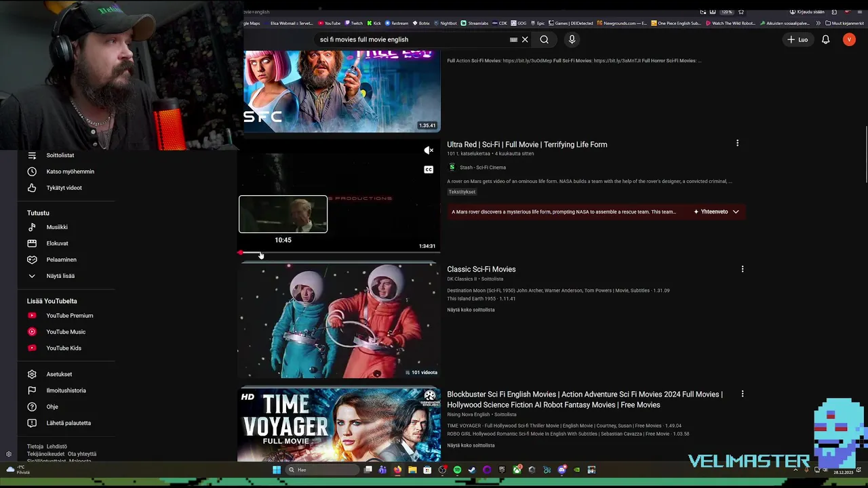The width and height of the screenshot is (868, 488).
Task: Open Soittolistat in the sidebar
Action: point(60,155)
